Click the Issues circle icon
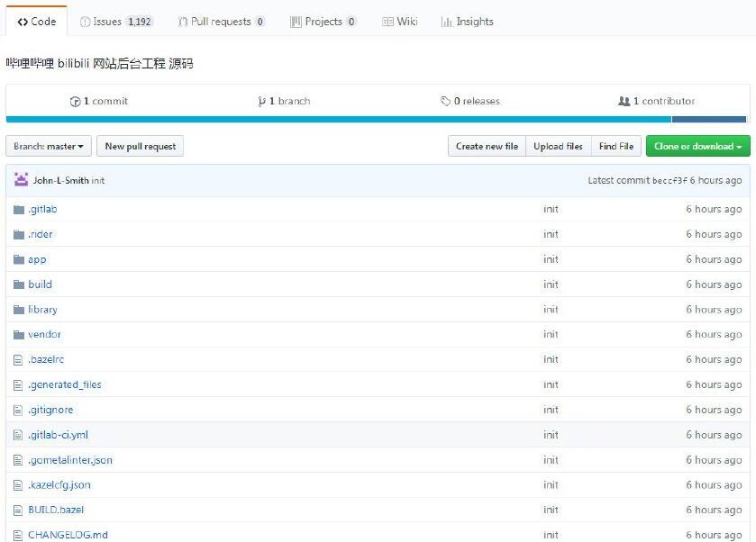 pos(85,22)
